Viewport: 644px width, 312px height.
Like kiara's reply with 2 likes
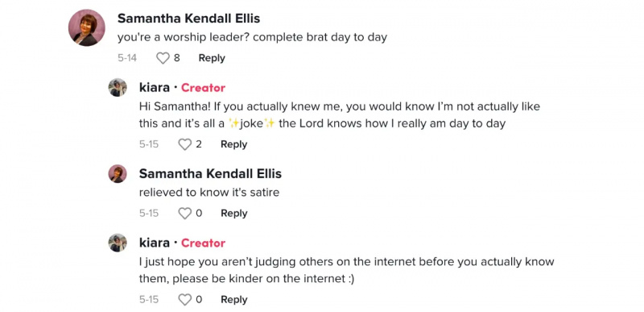point(185,144)
